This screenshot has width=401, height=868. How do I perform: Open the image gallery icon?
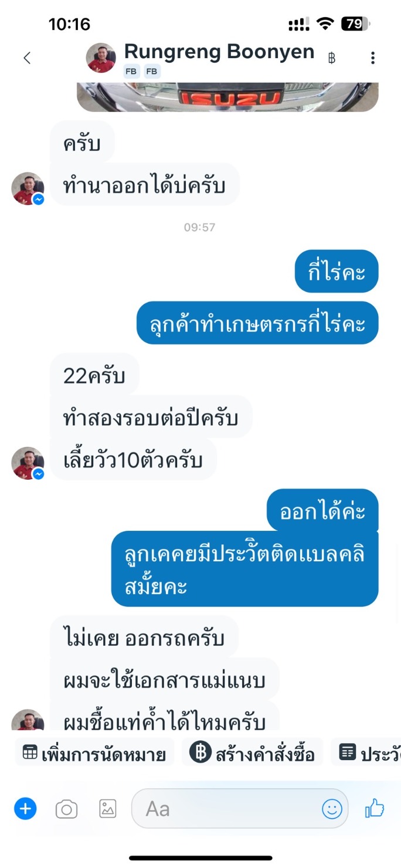point(107,809)
